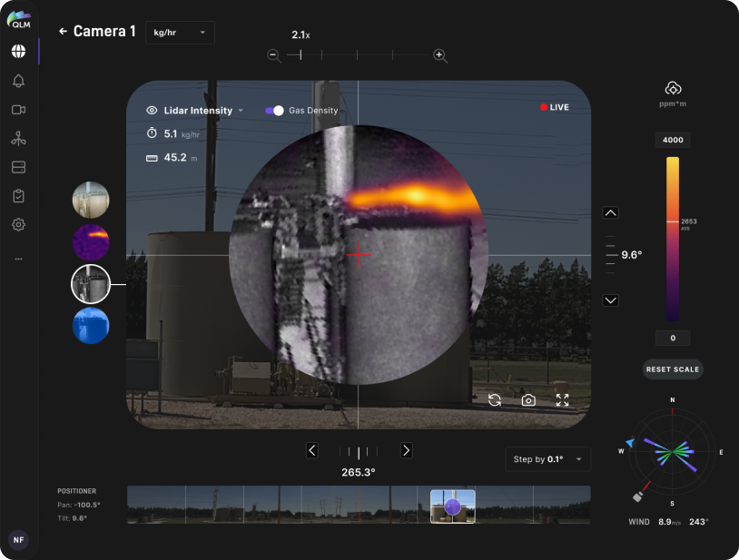Open the settings gear in sidebar
Screen dimensions: 739x560
(18, 224)
